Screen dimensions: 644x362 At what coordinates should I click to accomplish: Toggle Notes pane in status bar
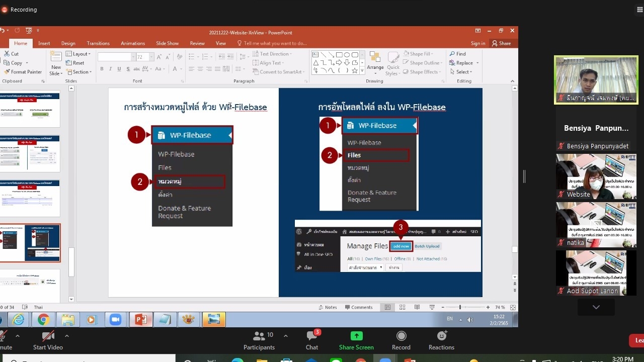pos(328,307)
